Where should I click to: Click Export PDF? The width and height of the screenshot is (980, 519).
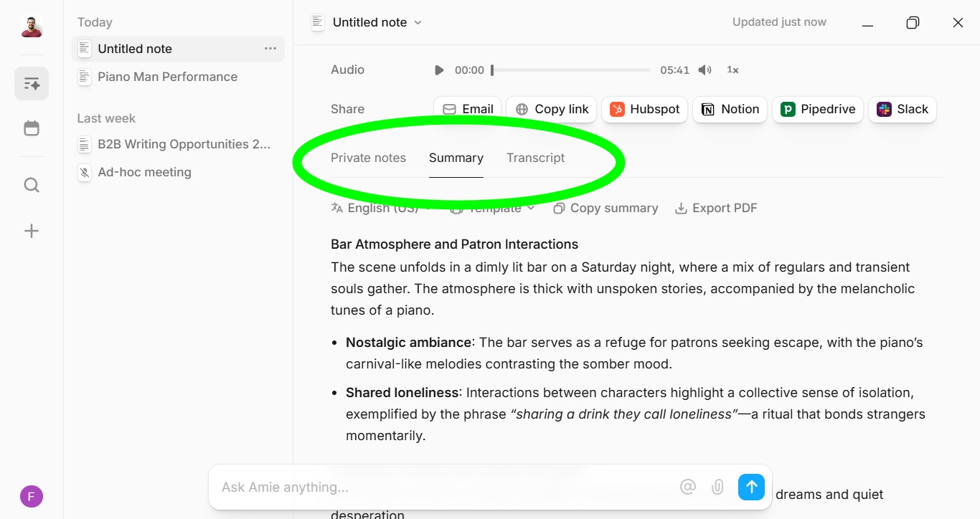[x=716, y=209]
